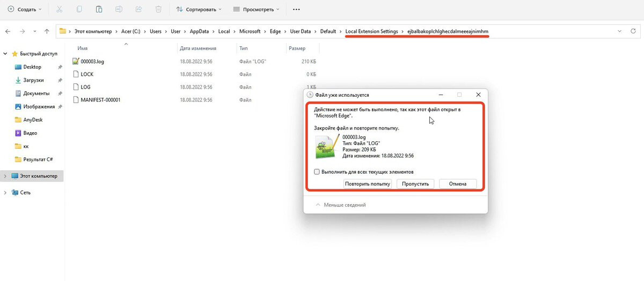Select the LOCK file
644x281 pixels.
click(87, 74)
